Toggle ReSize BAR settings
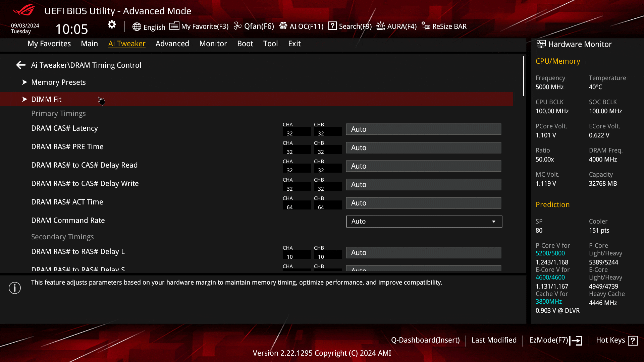This screenshot has width=644, height=362. point(444,26)
